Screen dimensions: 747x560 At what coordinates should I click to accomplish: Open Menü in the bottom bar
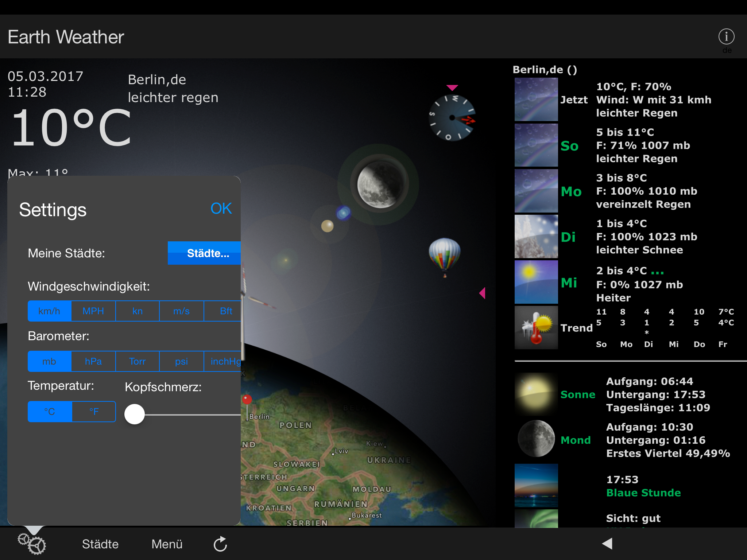point(167,544)
